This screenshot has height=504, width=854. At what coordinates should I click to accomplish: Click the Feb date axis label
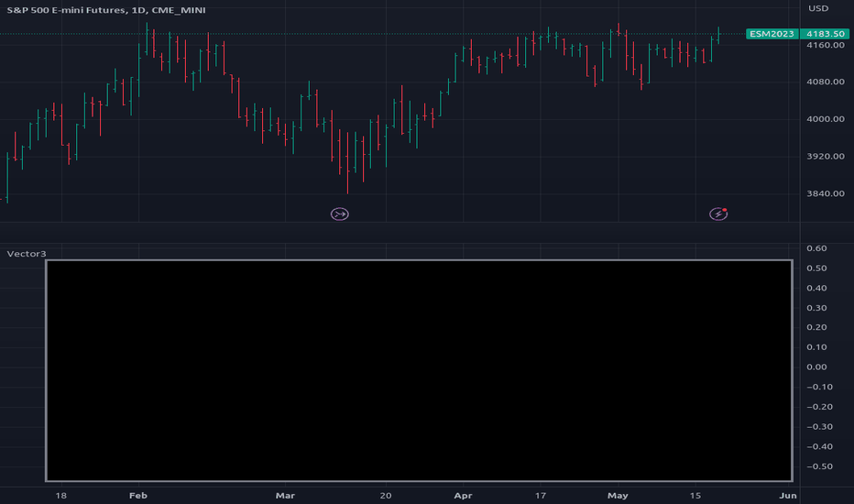point(138,495)
